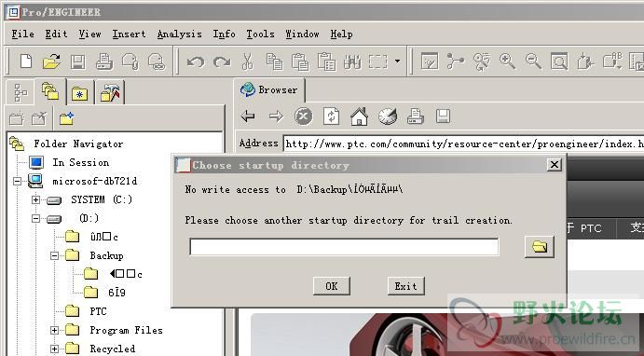The height and width of the screenshot is (356, 644).
Task: Cut with the scissors icon
Action: click(247, 62)
